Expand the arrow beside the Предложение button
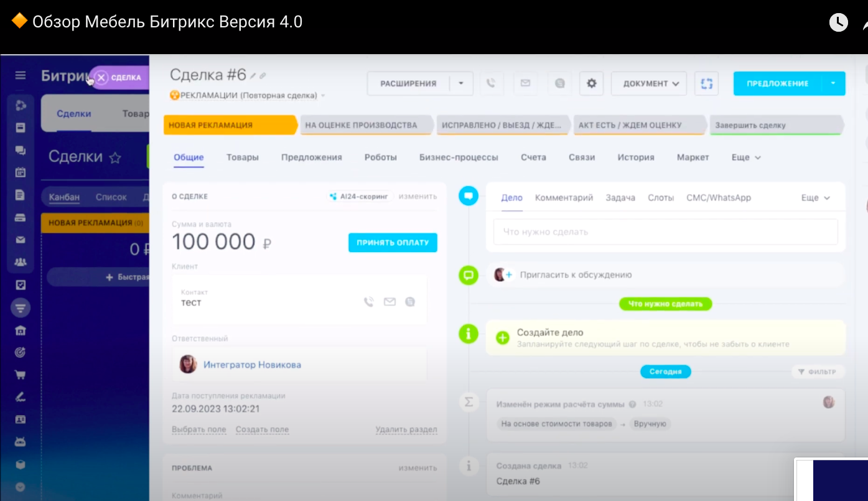 [x=833, y=83]
